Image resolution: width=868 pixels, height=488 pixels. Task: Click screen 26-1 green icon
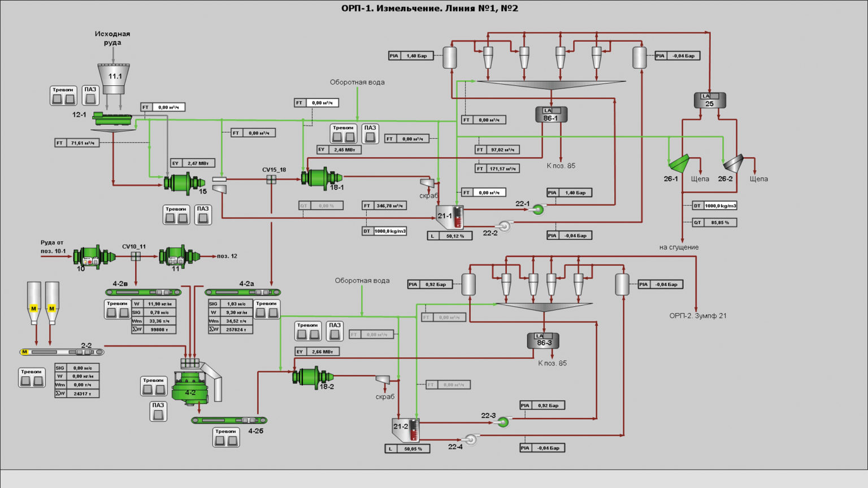tap(679, 163)
